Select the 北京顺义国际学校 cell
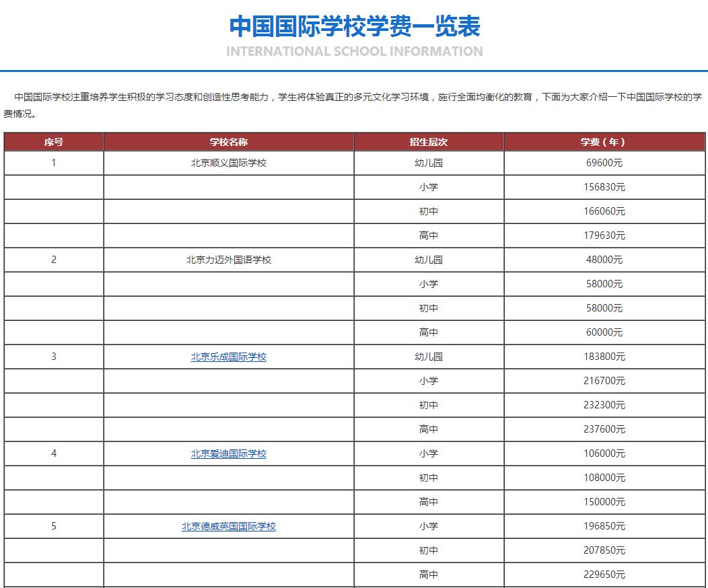708x588 pixels. [x=228, y=163]
